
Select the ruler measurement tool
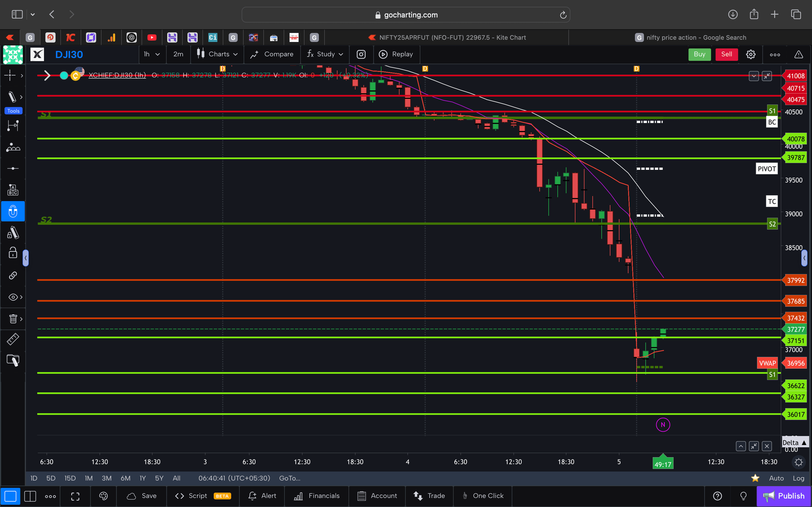(13, 339)
